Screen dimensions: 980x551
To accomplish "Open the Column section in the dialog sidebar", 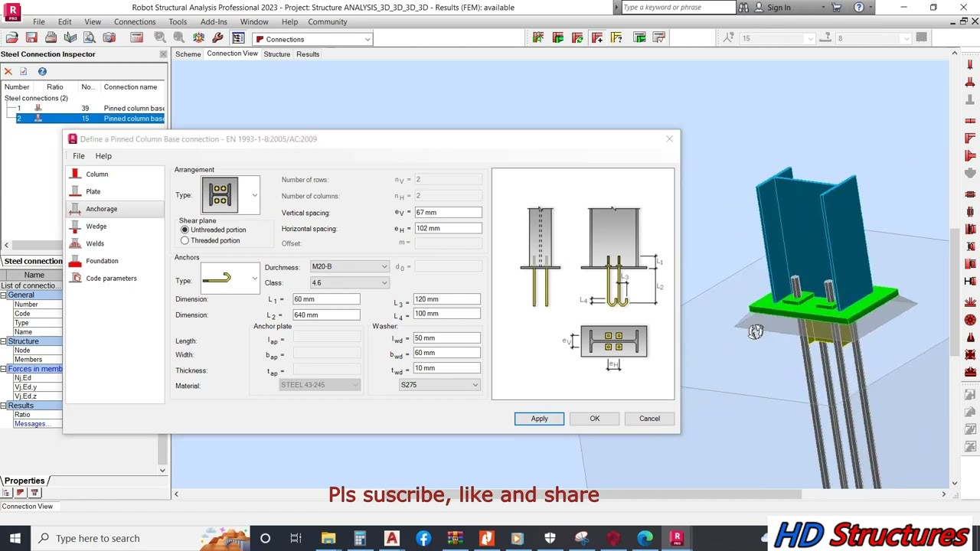I will pyautogui.click(x=115, y=174).
